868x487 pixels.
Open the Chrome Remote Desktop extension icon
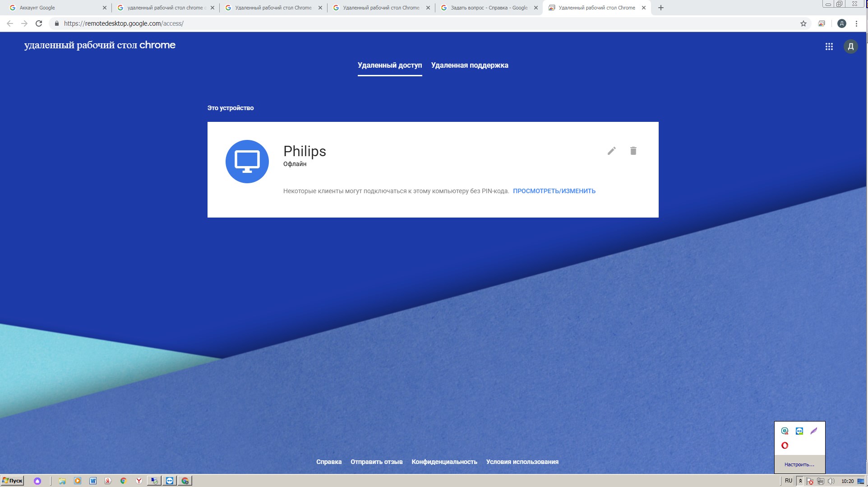[822, 23]
